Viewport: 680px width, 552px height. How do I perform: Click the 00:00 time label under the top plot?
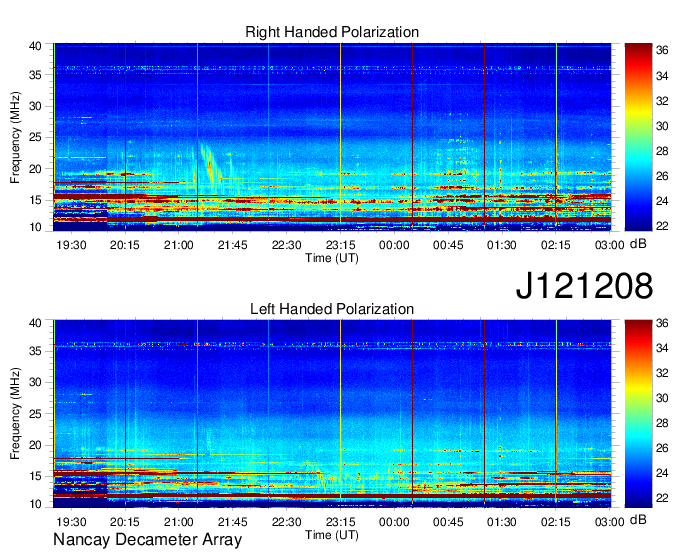(x=394, y=245)
